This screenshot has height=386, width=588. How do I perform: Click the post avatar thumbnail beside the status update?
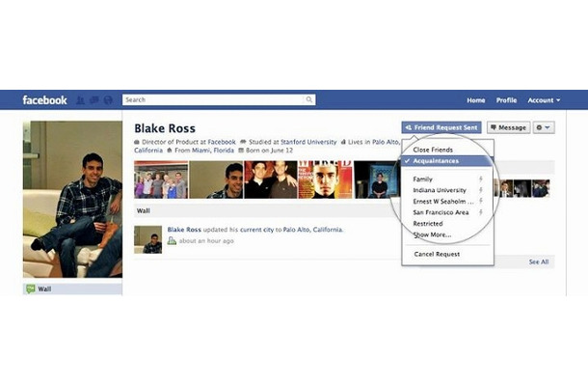click(148, 239)
